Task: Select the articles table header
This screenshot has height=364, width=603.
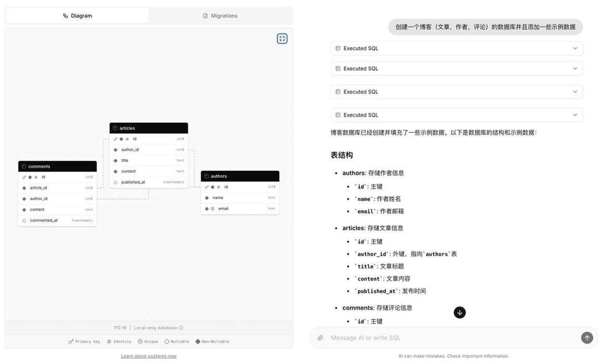Action: 149,128
